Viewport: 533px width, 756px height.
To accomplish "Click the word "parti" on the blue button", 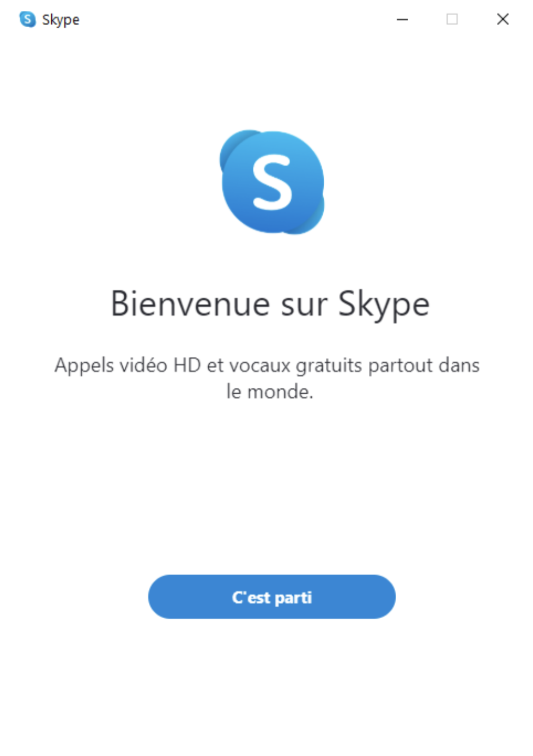I will (293, 598).
